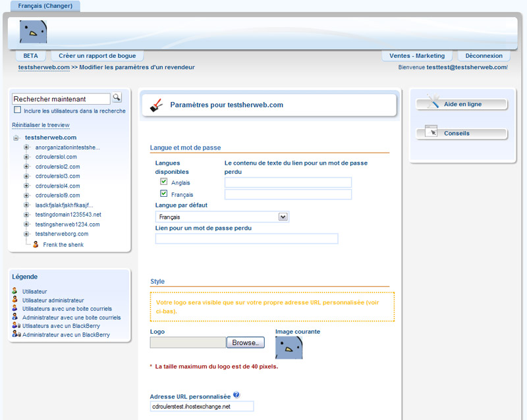Click the search magnifying glass icon
The width and height of the screenshot is (527, 420).
pyautogui.click(x=117, y=97)
